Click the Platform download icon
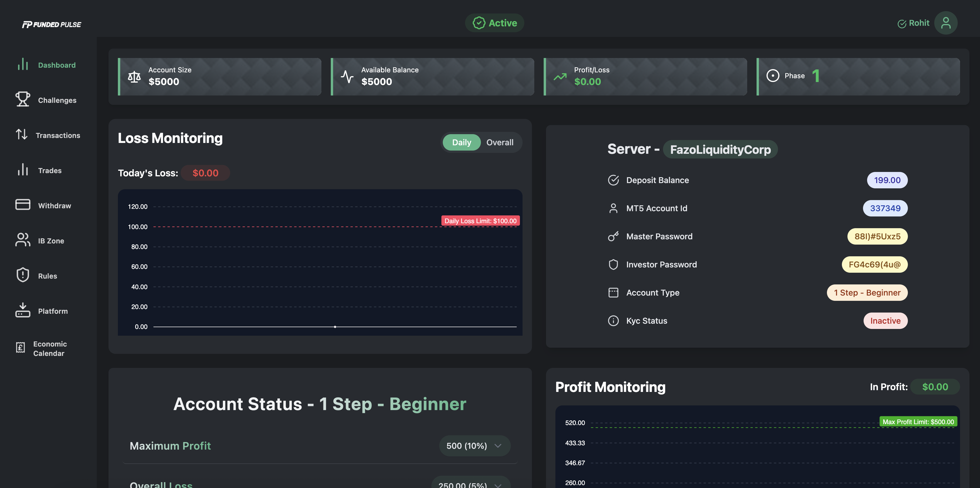This screenshot has height=488, width=980. [x=23, y=310]
